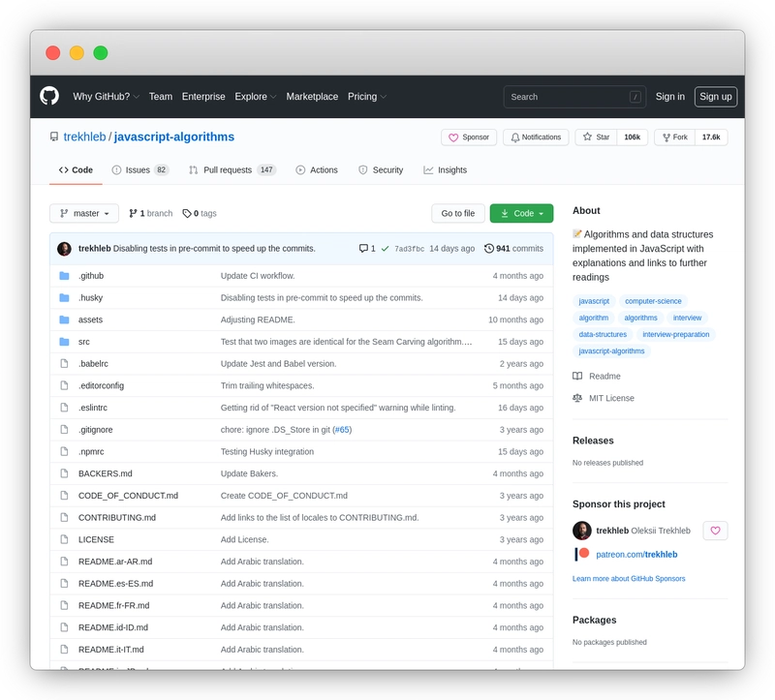Click Learn more about GitHub Sponsors
The image size is (775, 700).
click(x=629, y=578)
